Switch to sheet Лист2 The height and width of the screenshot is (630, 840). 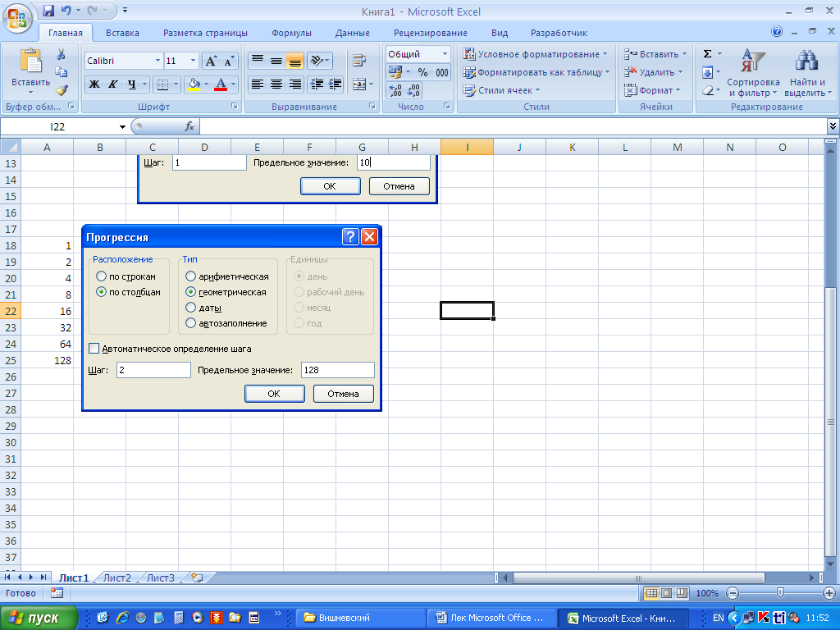click(x=116, y=578)
